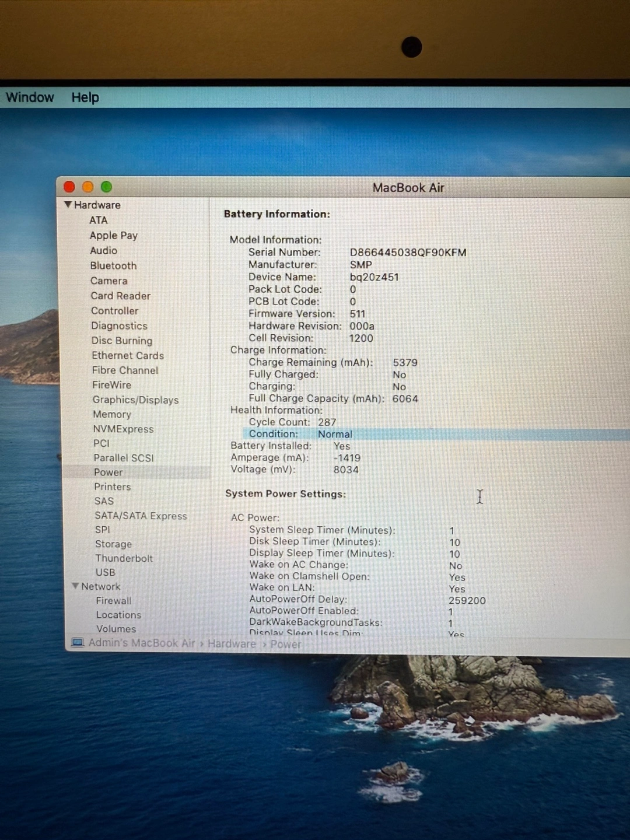Image resolution: width=630 pixels, height=840 pixels.
Task: Select USB in the sidebar
Action: 106,572
